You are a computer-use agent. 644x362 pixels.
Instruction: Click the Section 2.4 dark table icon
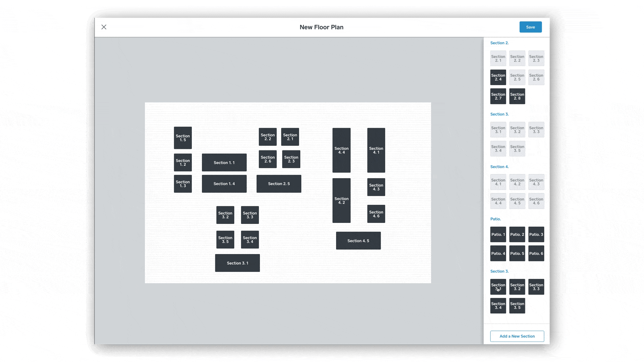click(498, 77)
